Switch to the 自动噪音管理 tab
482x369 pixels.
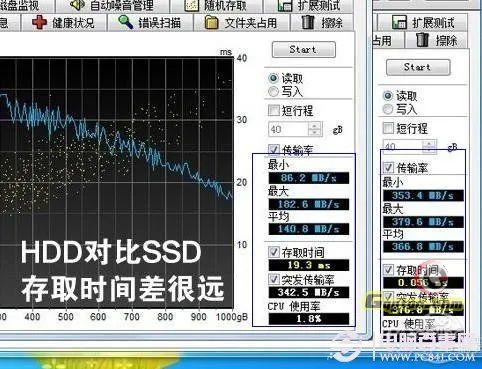tap(112, 6)
